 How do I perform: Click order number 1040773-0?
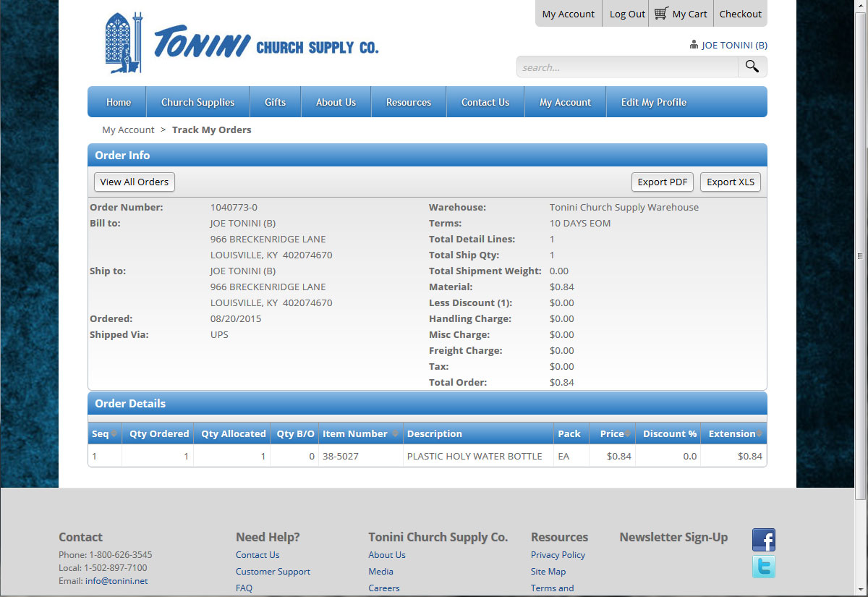[x=234, y=208]
